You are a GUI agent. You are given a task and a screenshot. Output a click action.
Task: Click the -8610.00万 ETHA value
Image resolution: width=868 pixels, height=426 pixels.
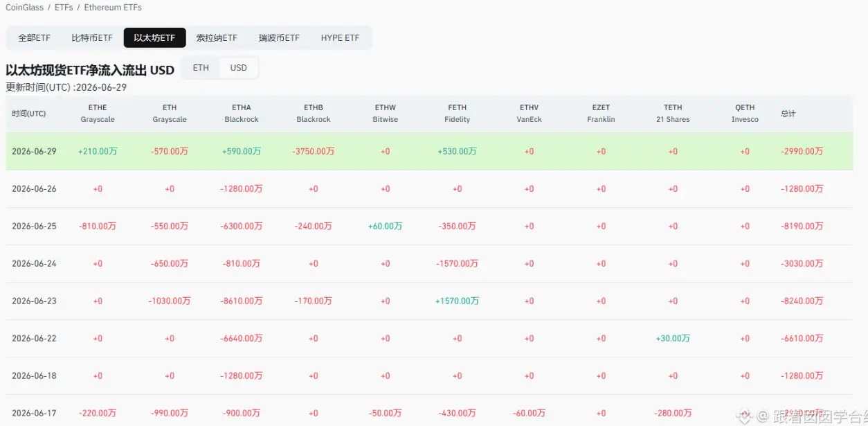pos(242,301)
